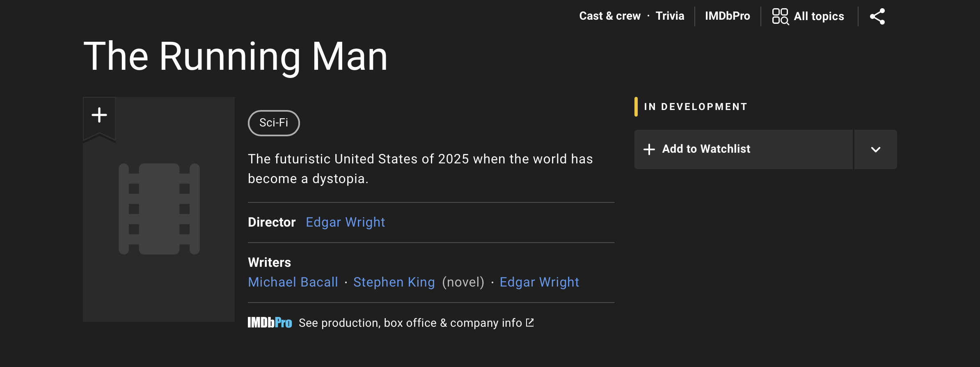Open Edgar Wright in the Writers row
The width and height of the screenshot is (980, 367).
(539, 282)
